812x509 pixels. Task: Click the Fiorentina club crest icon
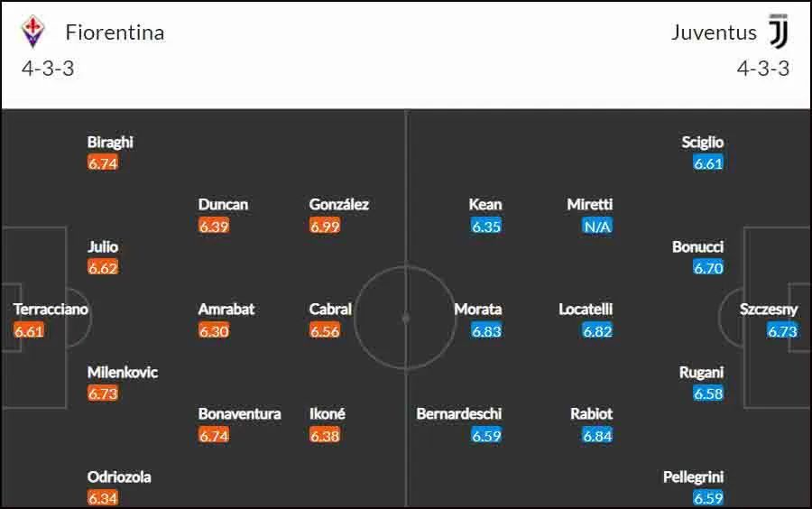(32, 32)
